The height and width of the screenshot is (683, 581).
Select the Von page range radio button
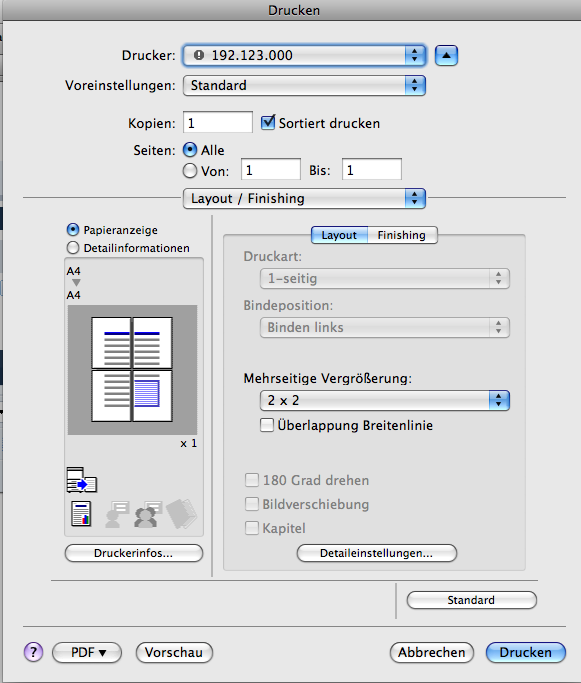pyautogui.click(x=190, y=171)
